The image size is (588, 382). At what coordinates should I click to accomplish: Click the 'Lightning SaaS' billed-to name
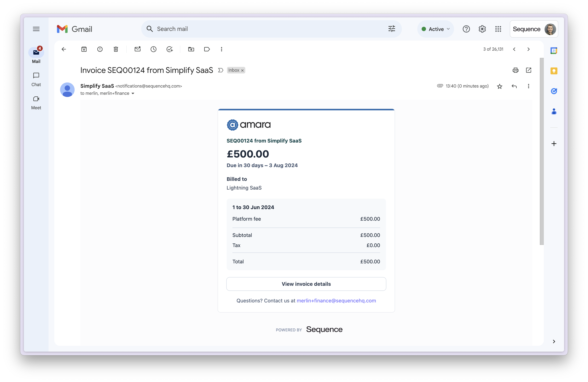point(244,188)
